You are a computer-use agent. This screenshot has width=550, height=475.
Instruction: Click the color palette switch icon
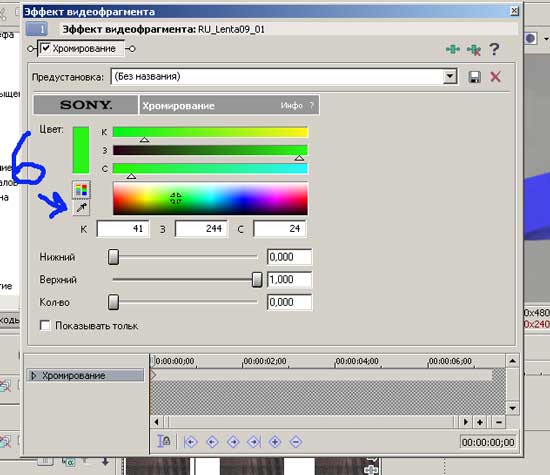(81, 190)
